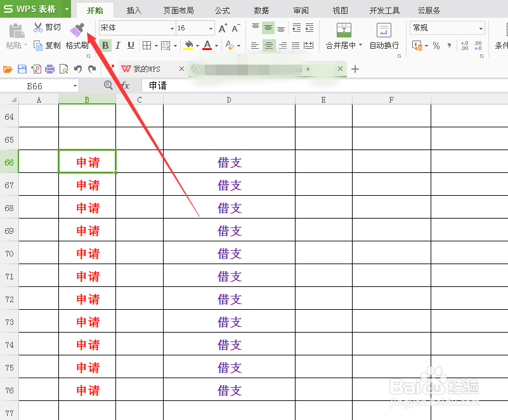Open the font name dropdown
The height and width of the screenshot is (420, 508).
(x=172, y=28)
